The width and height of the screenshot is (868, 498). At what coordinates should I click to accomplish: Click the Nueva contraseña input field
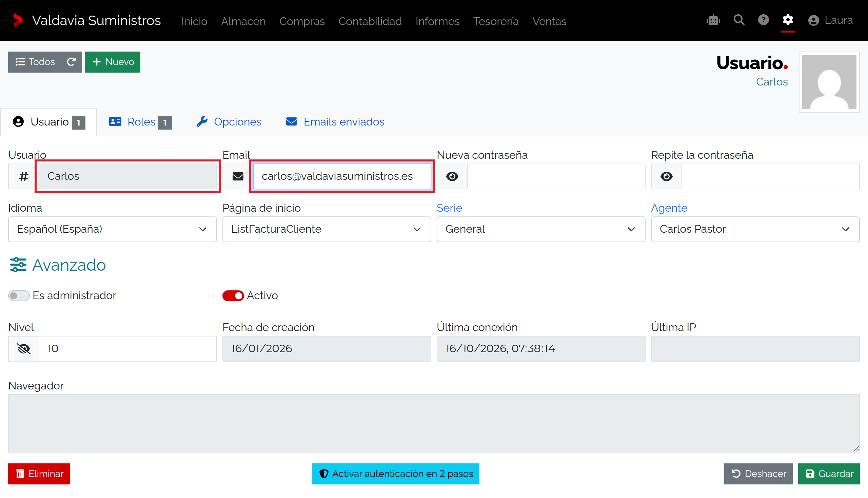click(x=556, y=176)
